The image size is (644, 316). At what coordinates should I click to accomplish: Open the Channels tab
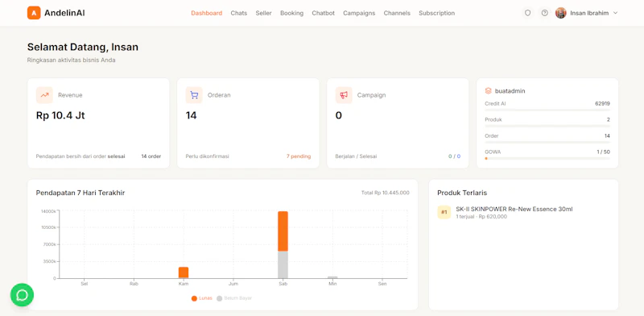click(x=397, y=13)
